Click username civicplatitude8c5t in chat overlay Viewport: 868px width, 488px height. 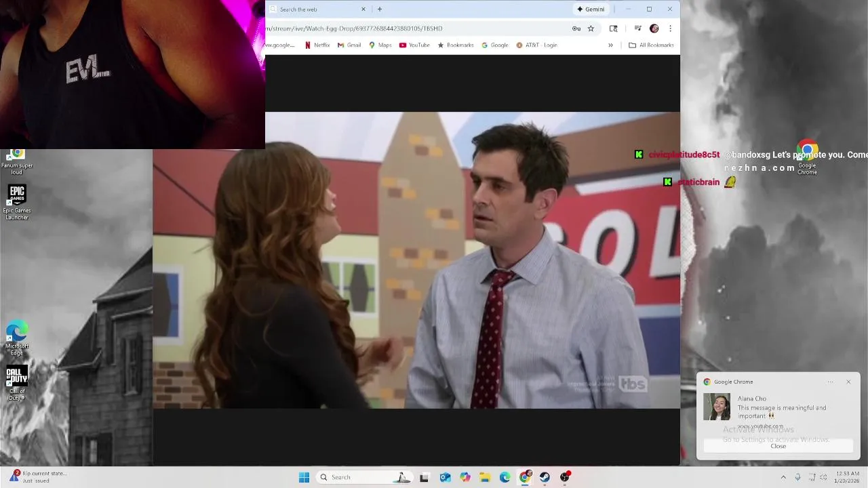pos(684,155)
